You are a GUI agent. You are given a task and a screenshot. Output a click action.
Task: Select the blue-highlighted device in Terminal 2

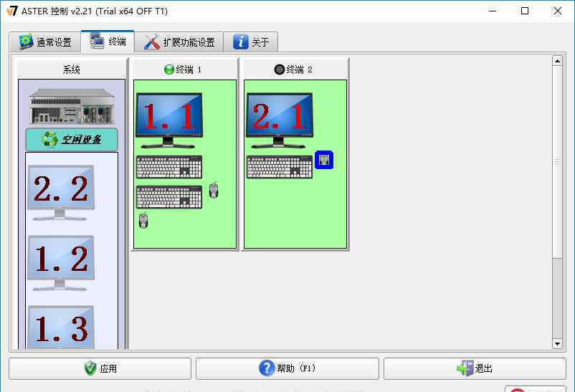324,160
